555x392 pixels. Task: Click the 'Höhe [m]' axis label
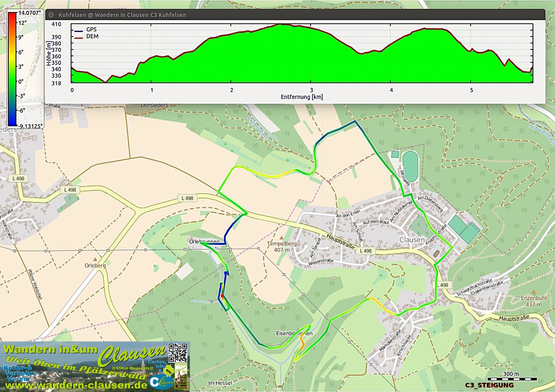coord(48,53)
